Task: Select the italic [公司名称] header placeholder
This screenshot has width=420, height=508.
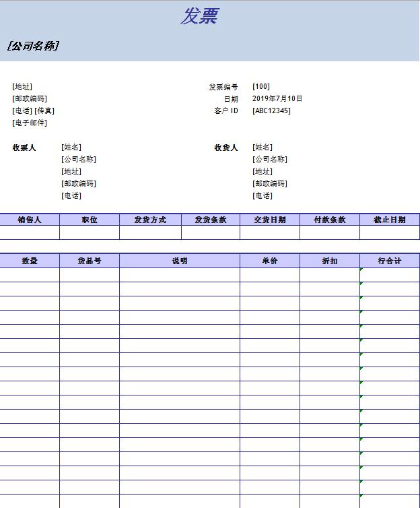Action: (33, 46)
